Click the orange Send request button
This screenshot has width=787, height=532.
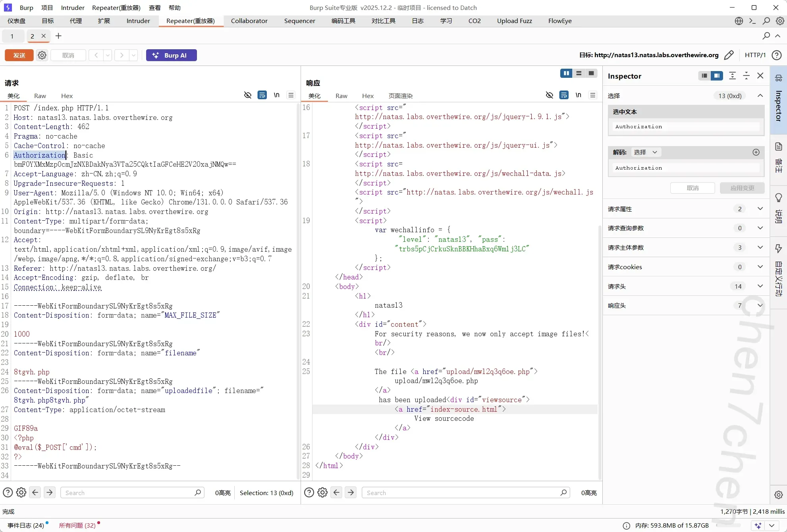19,55
